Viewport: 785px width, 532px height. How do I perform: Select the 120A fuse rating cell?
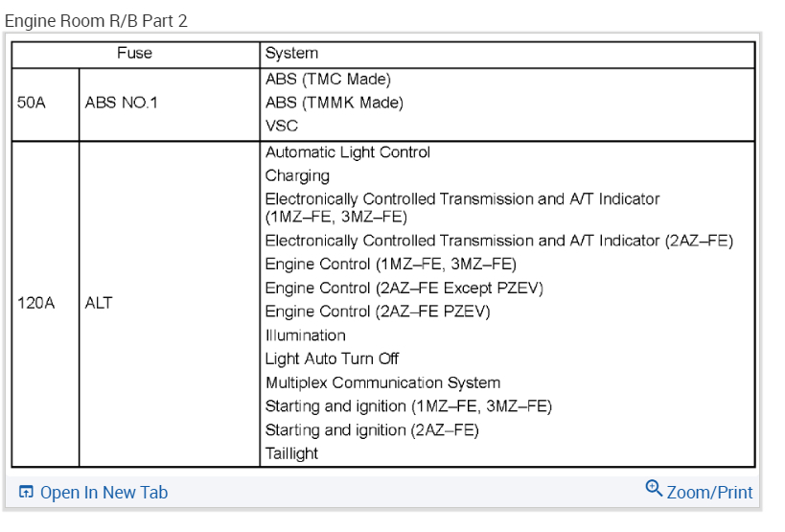click(x=36, y=304)
